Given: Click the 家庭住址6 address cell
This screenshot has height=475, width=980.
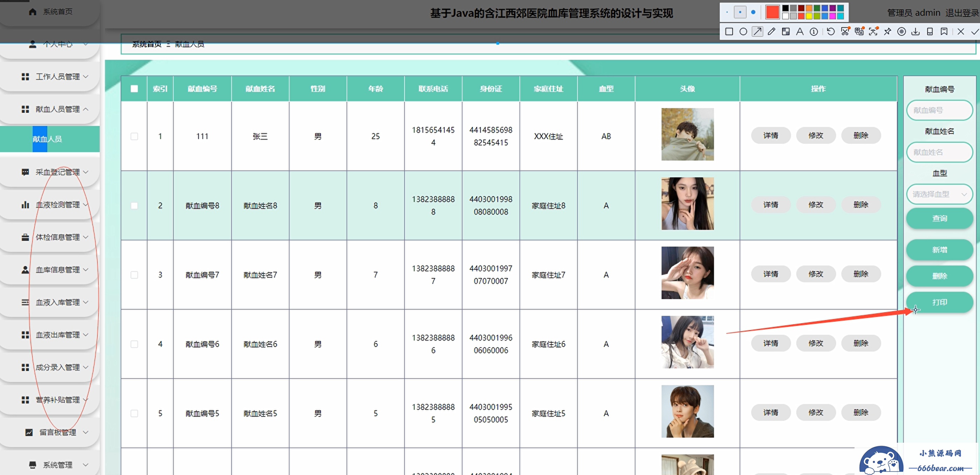Looking at the screenshot, I should click(x=548, y=344).
